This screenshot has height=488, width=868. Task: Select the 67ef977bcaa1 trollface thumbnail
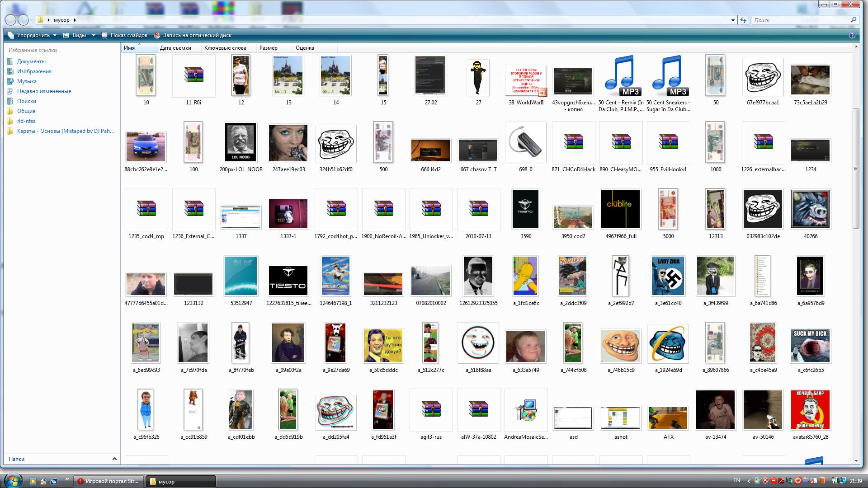coord(763,77)
